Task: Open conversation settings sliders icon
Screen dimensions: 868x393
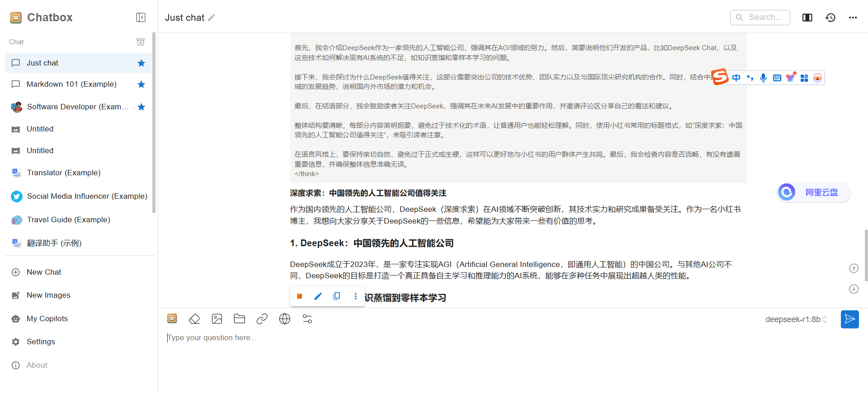Action: (307, 319)
